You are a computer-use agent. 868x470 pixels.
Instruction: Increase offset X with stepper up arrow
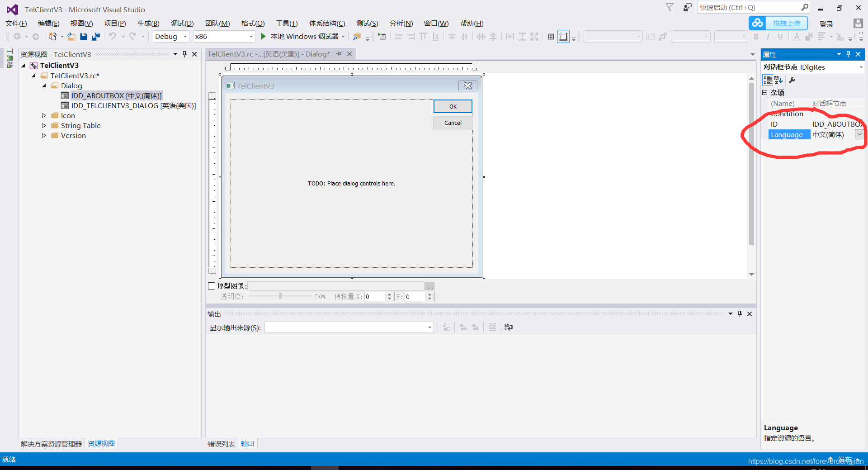(390, 294)
